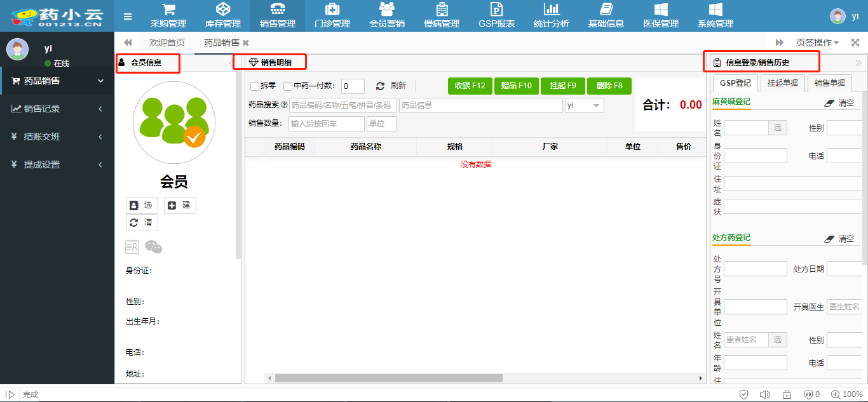Click the member 选 select button
Image resolution: width=868 pixels, height=402 pixels.
click(x=142, y=205)
